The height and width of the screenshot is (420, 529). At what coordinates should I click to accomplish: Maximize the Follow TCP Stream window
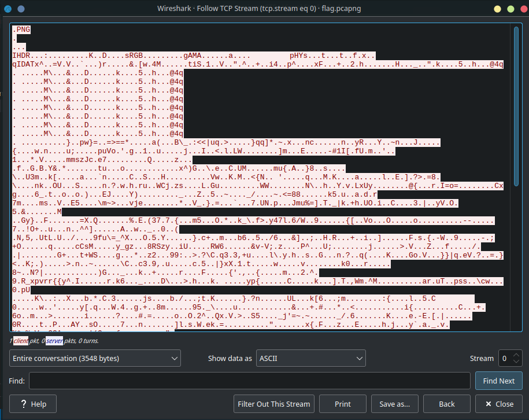(x=509, y=9)
